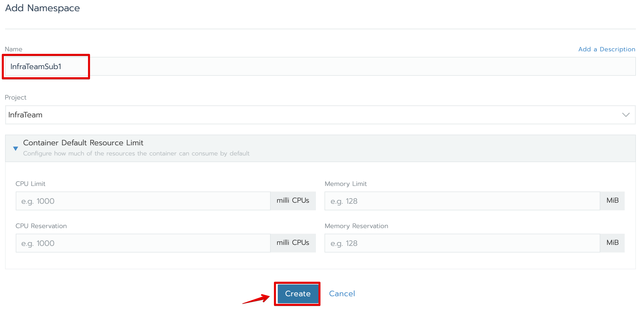
Task: Click the Add Namespace page title
Action: coord(42,8)
